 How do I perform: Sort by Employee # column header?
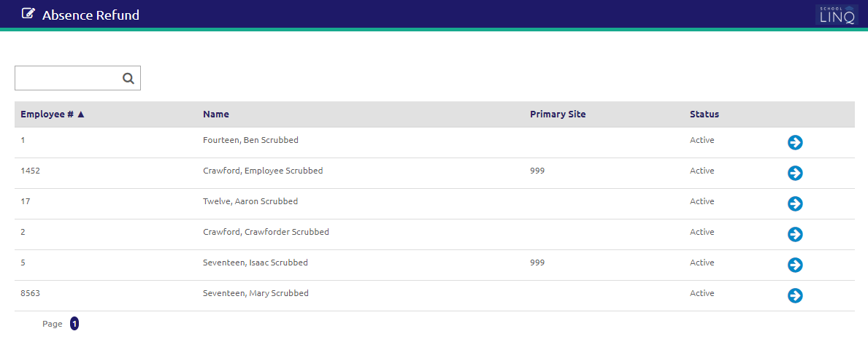click(x=53, y=114)
